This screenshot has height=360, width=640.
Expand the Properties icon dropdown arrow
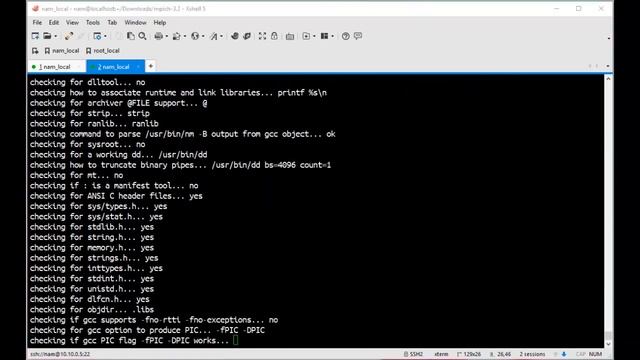point(105,36)
